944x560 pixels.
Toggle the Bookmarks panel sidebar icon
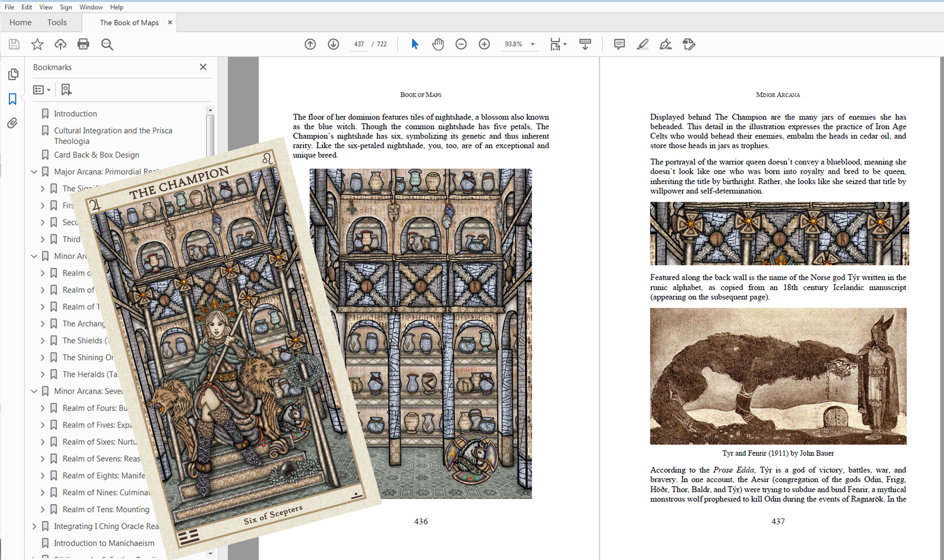coord(13,99)
